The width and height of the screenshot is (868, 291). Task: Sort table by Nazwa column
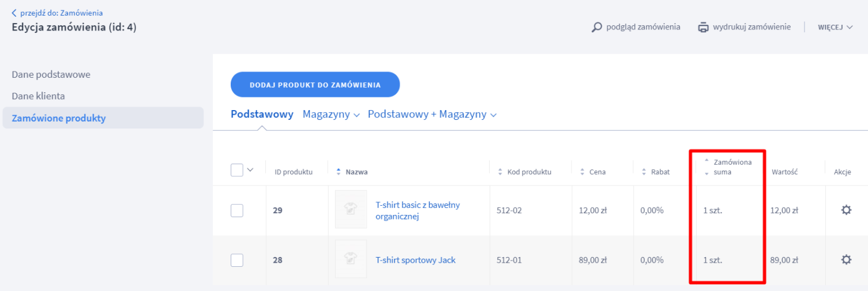352,172
